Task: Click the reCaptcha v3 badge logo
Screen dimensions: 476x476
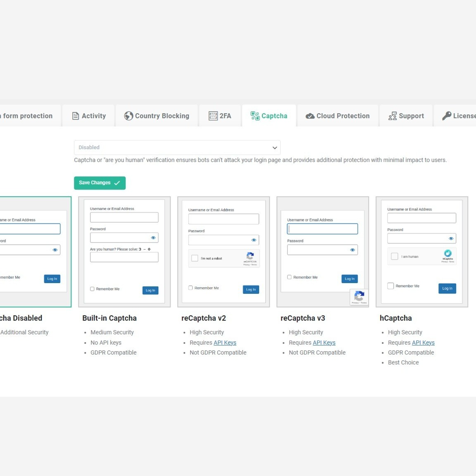Action: point(359,296)
